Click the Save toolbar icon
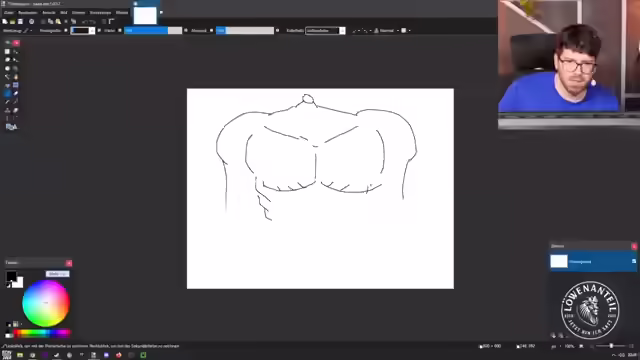 click(20, 21)
